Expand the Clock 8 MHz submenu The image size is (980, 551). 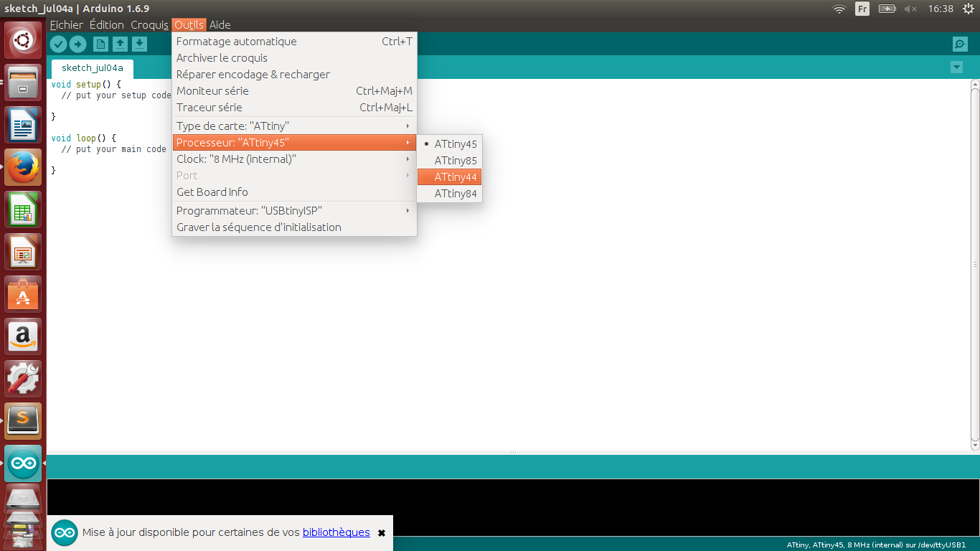click(294, 159)
